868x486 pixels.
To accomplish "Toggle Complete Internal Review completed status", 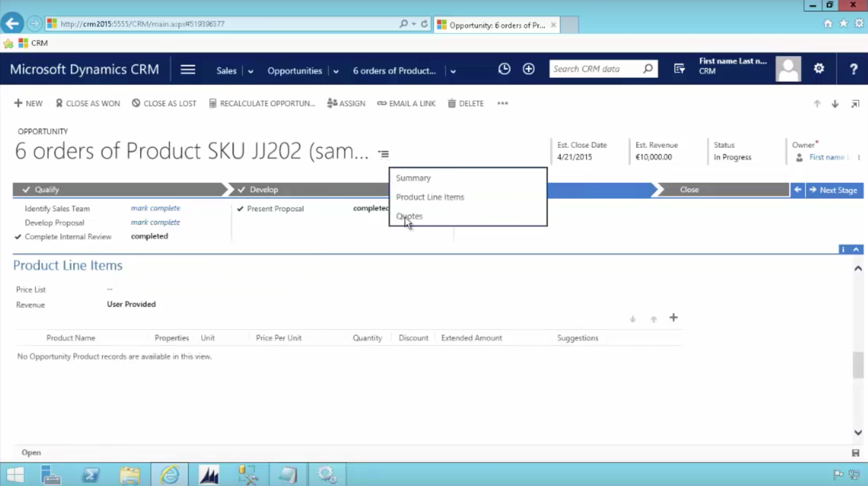I will pyautogui.click(x=149, y=236).
